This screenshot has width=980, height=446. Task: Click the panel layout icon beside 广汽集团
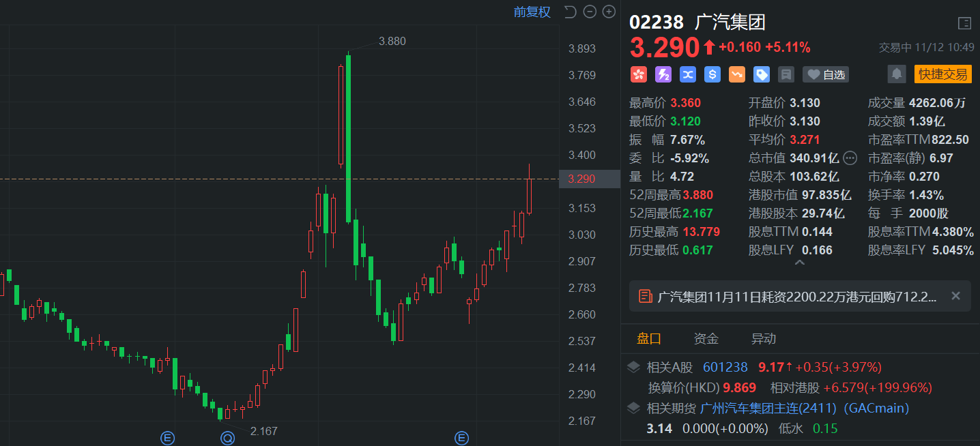(x=964, y=23)
